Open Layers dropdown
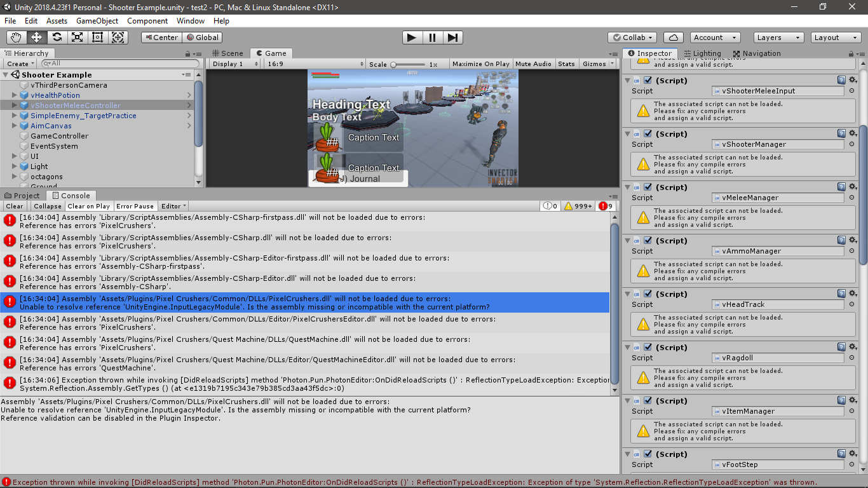 click(x=778, y=37)
